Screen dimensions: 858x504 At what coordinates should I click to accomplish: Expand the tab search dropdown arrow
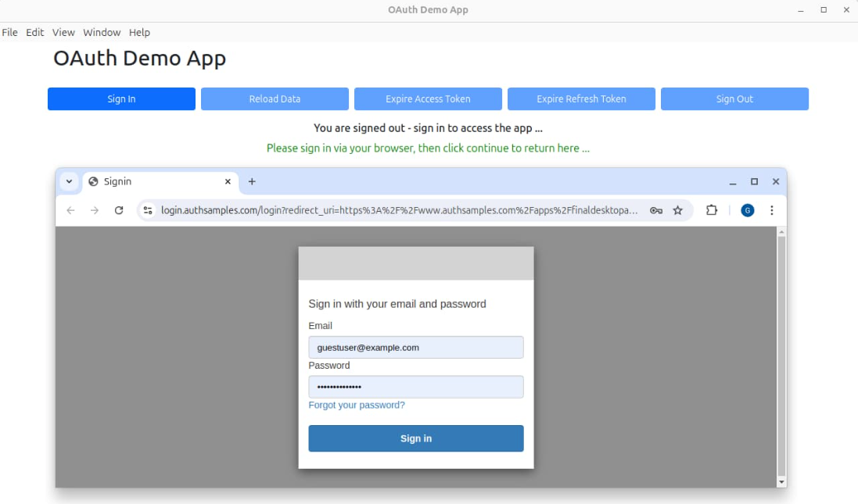pyautogui.click(x=69, y=181)
